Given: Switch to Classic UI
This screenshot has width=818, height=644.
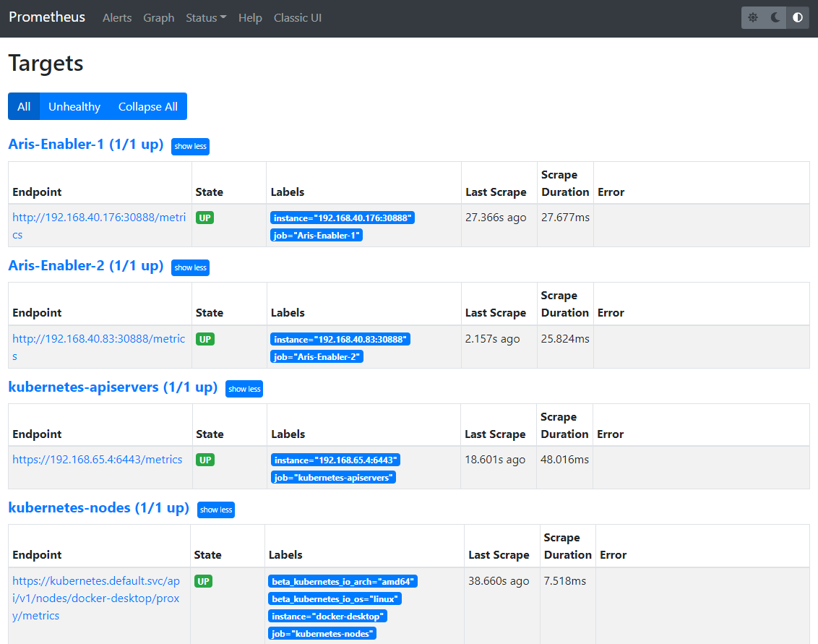Looking at the screenshot, I should [298, 18].
